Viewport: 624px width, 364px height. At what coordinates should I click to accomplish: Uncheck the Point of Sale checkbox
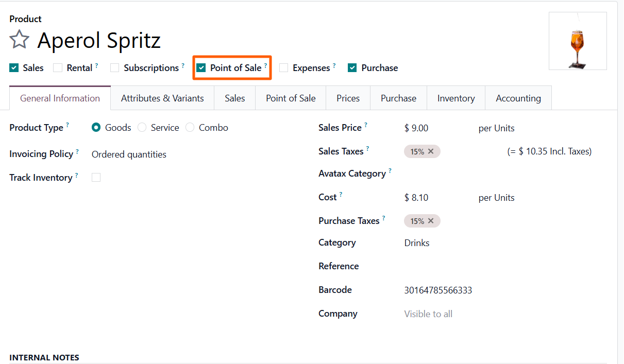coord(201,68)
